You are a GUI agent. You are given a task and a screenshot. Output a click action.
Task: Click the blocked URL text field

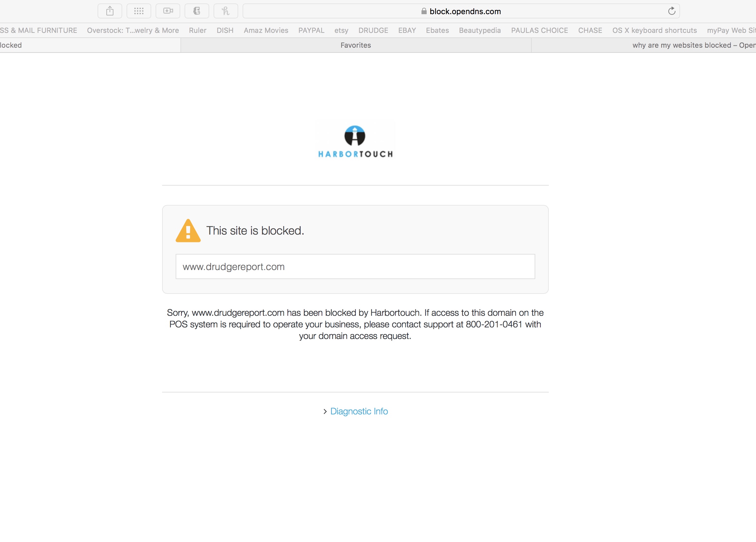[355, 267]
